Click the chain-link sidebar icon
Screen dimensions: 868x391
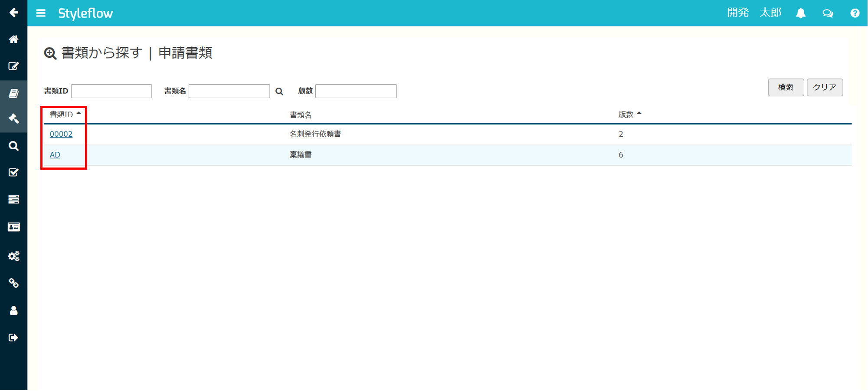[x=13, y=283]
